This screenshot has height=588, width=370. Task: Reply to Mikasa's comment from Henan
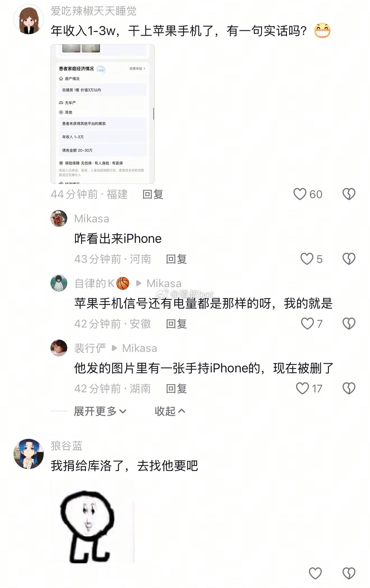click(176, 259)
